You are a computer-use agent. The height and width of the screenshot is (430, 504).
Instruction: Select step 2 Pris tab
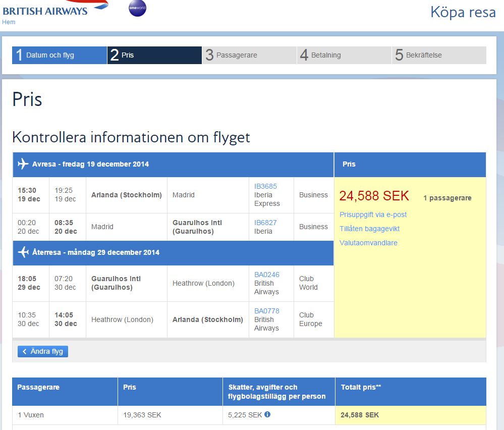tap(154, 56)
